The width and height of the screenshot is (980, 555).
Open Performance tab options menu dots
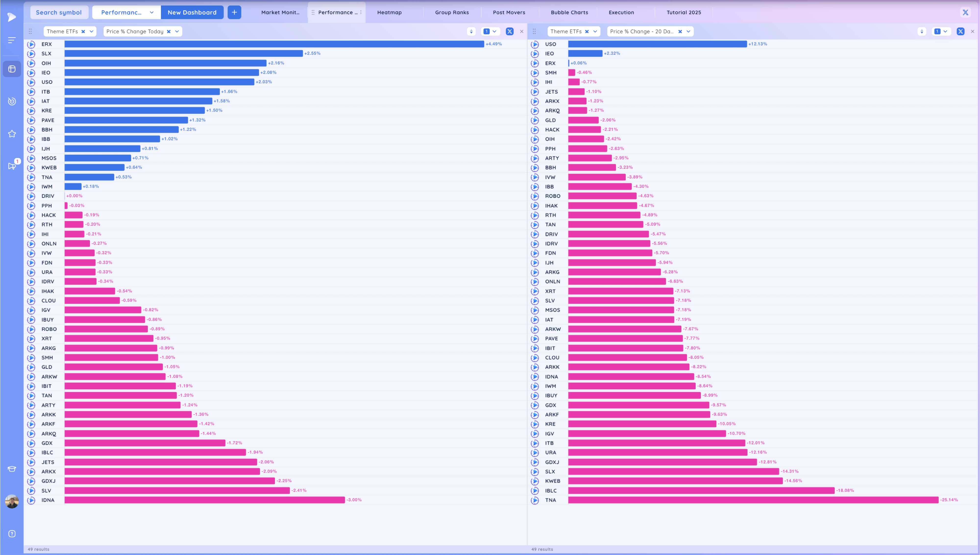tap(361, 12)
